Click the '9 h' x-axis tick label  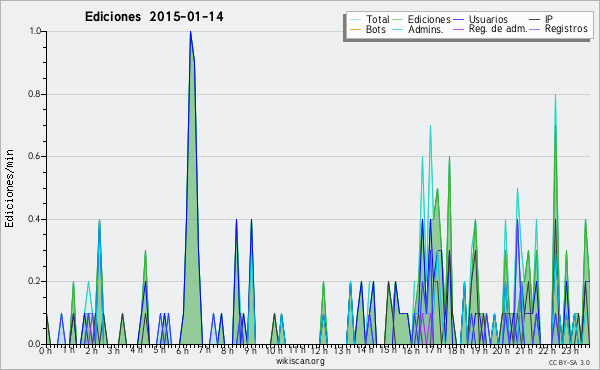(x=251, y=350)
